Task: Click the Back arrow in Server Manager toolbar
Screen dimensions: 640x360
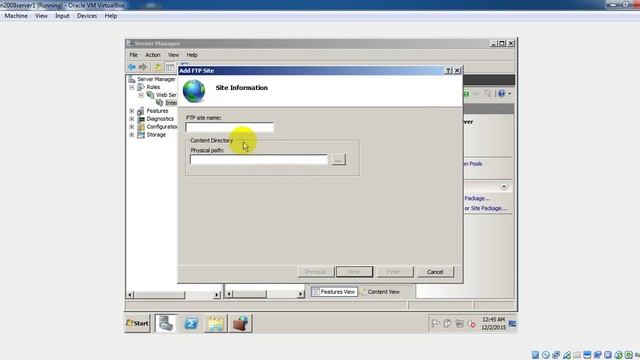Action: click(x=131, y=67)
